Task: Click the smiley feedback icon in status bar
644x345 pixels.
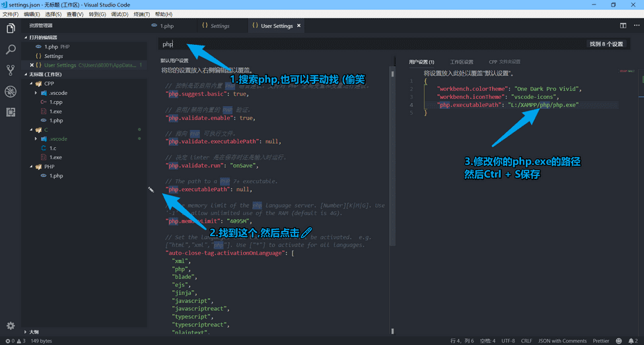Action: (x=620, y=341)
